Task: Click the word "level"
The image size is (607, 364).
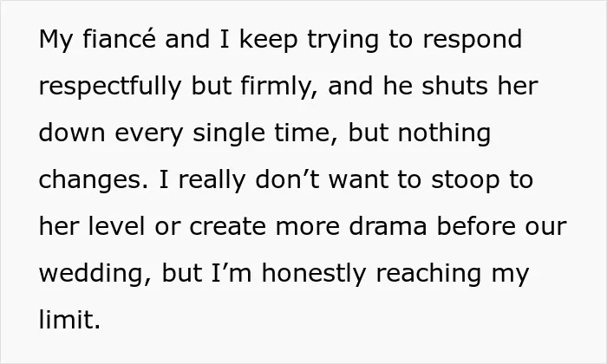Action: tap(116, 226)
